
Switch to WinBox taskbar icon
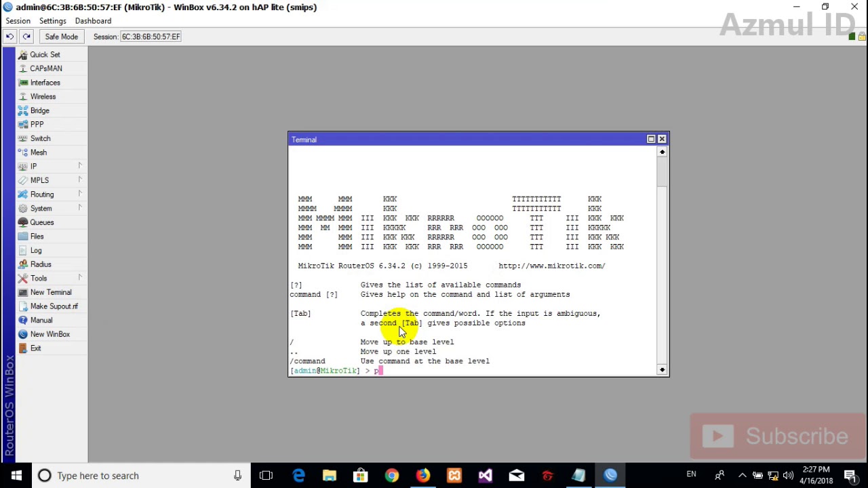tap(610, 476)
